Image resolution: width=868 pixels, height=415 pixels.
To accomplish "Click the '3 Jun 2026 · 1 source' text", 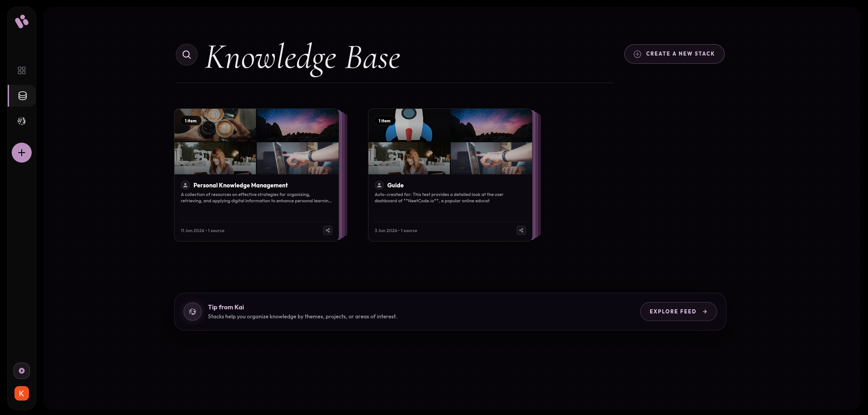I will 396,230.
